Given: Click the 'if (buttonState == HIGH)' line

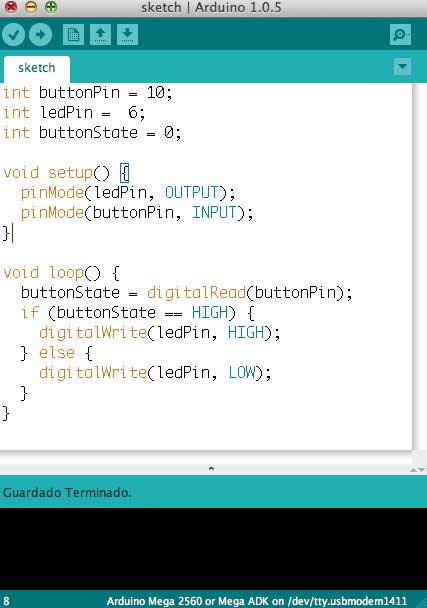Looking at the screenshot, I should 138,313.
